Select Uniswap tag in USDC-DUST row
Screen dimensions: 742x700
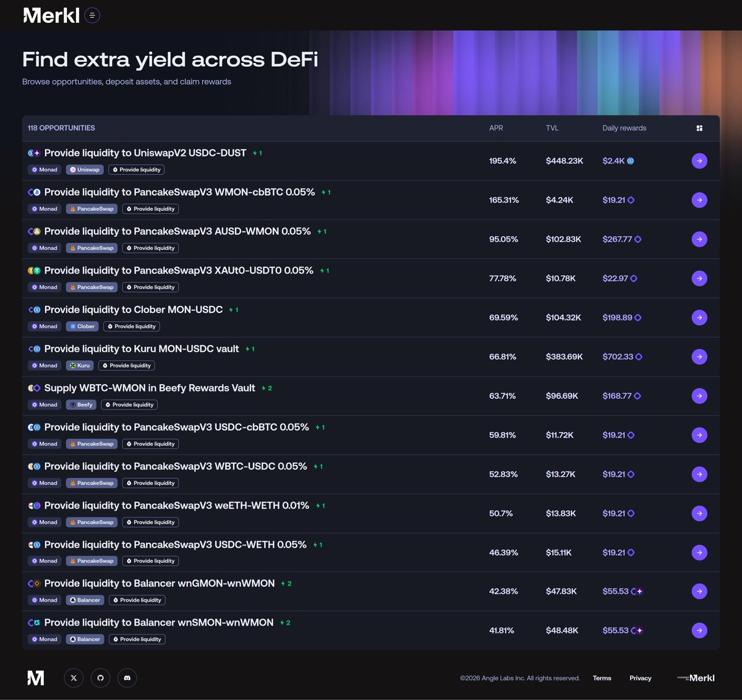(85, 169)
